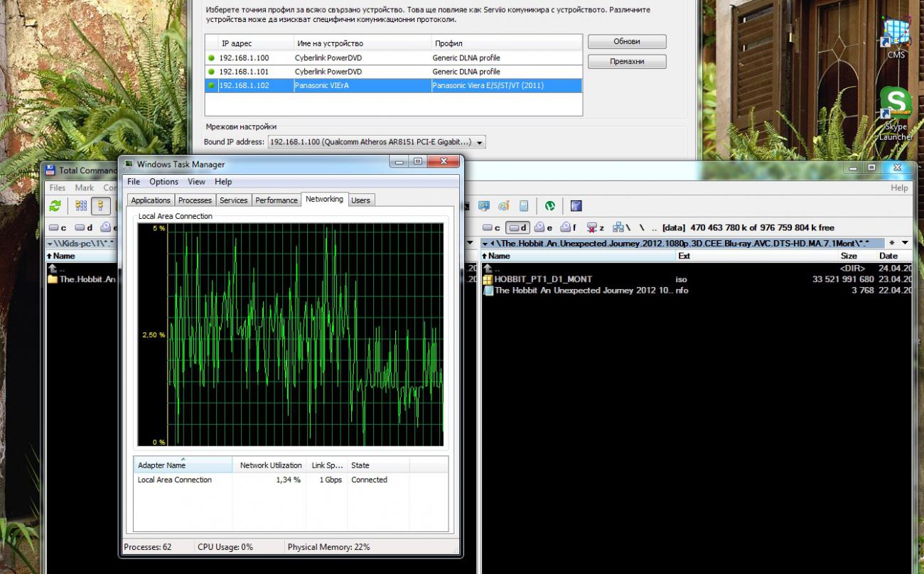924x574 pixels.
Task: Open right panel path history arrow at far right
Action: (x=906, y=244)
